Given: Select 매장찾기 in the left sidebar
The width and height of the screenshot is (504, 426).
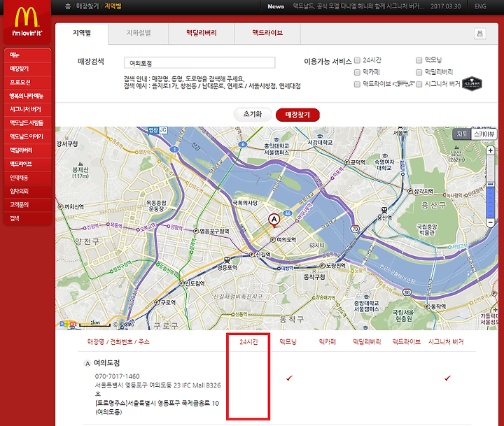Looking at the screenshot, I should 27,69.
